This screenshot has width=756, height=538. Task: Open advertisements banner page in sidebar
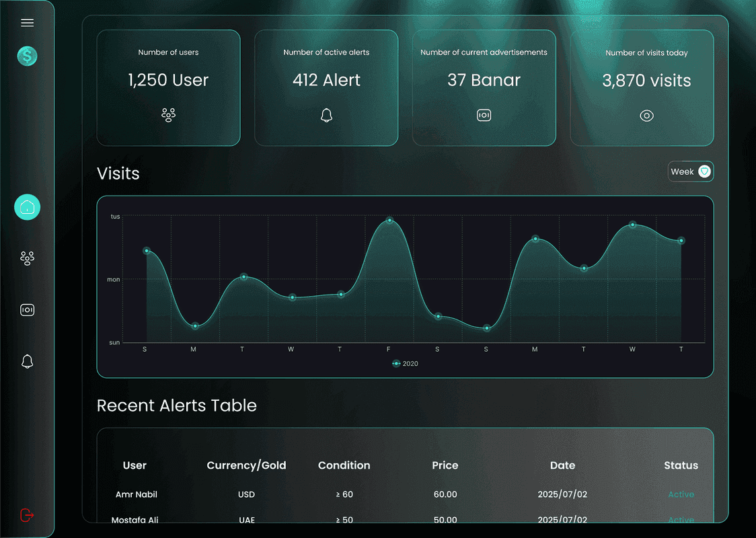click(x=27, y=310)
